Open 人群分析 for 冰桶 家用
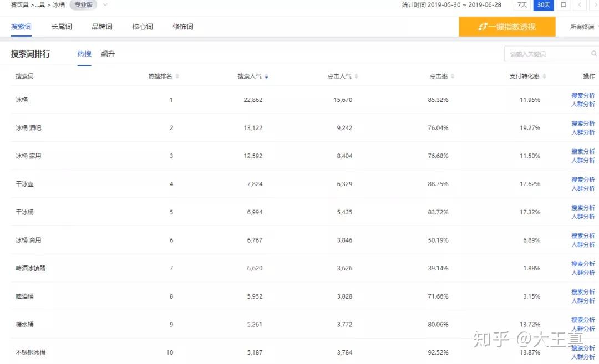The width and height of the screenshot is (599, 364). coord(583,160)
